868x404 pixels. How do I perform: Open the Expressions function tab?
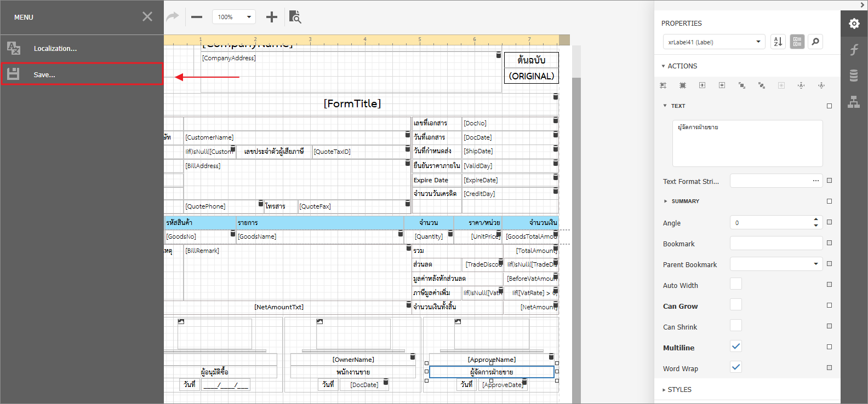(854, 50)
